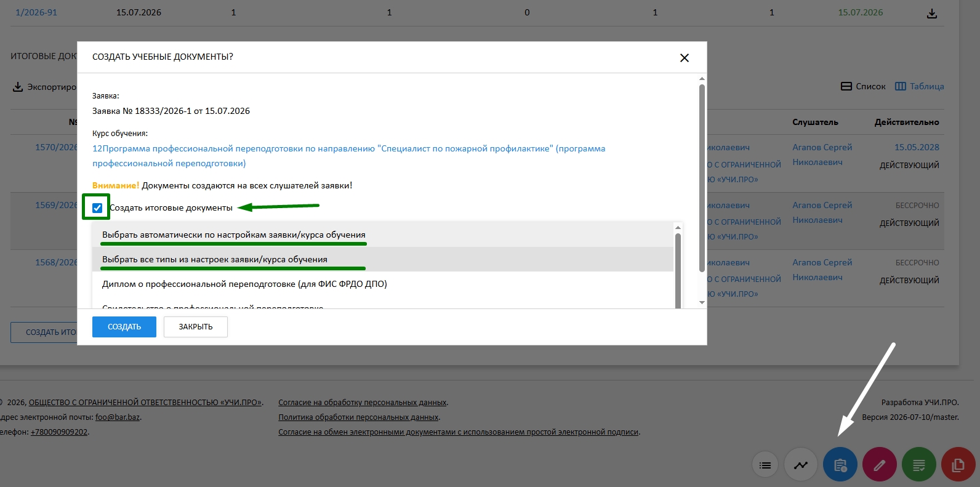This screenshot has width=980, height=487.
Task: Click the trend chart floating button
Action: [x=801, y=465]
